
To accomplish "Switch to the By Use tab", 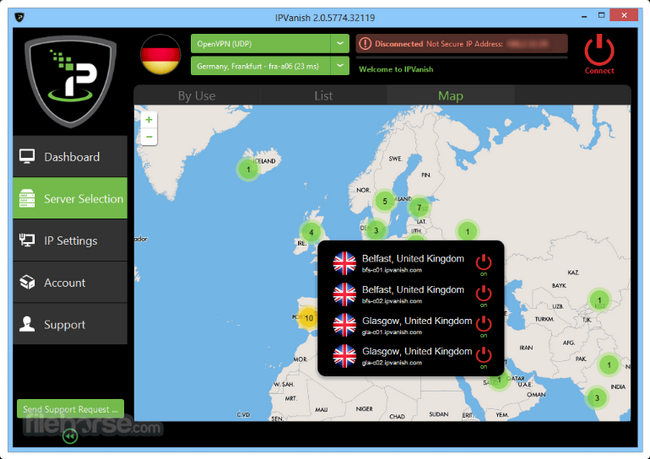I will (196, 96).
